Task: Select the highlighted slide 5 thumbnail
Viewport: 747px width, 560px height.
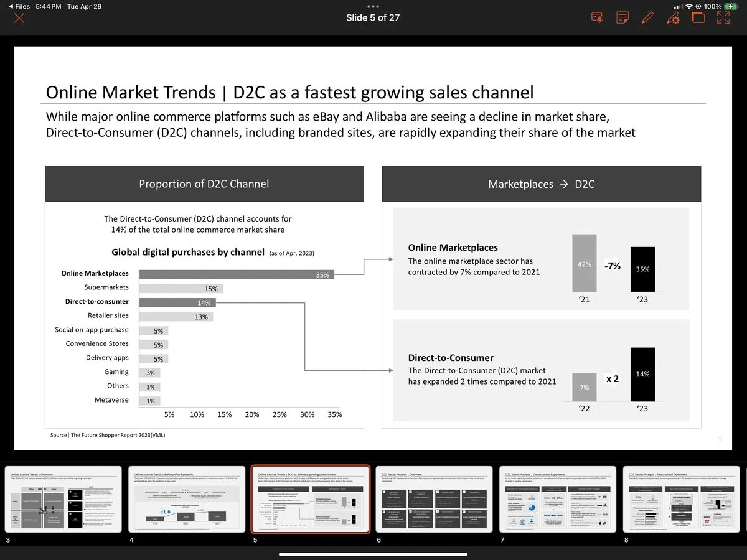Action: point(310,500)
